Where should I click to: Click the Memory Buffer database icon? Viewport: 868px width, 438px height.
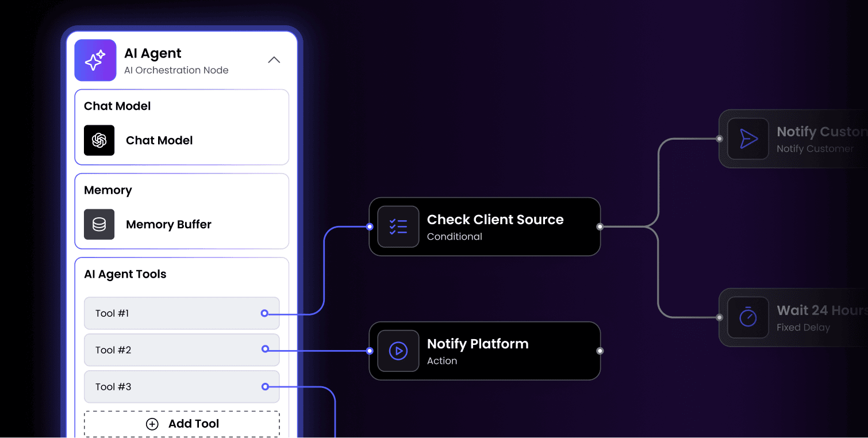(x=99, y=224)
